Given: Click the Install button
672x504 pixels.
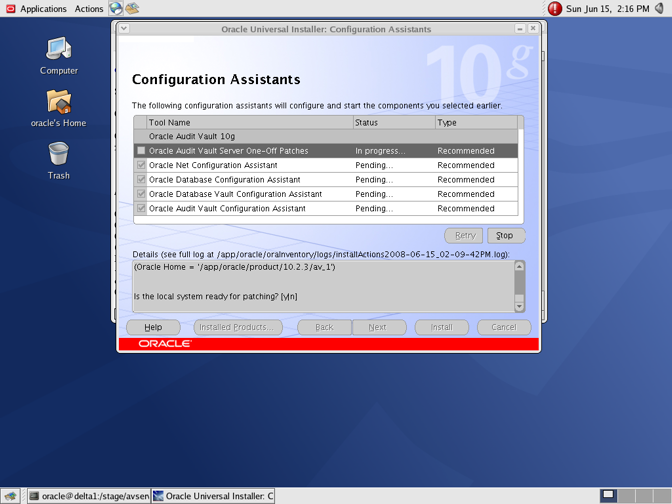Looking at the screenshot, I should click(442, 327).
